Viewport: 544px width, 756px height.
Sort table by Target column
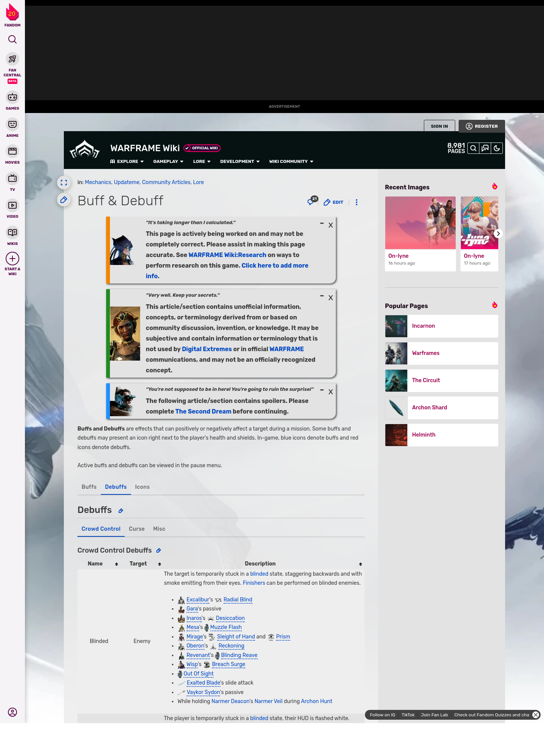142,564
